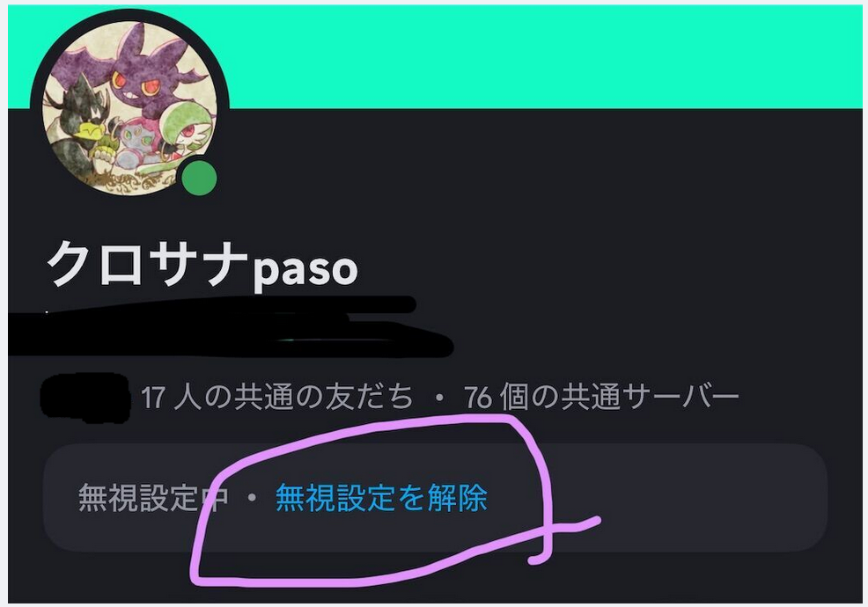This screenshot has height=607, width=868.
Task: Click the dot separator between friends and servers
Action: (439, 398)
